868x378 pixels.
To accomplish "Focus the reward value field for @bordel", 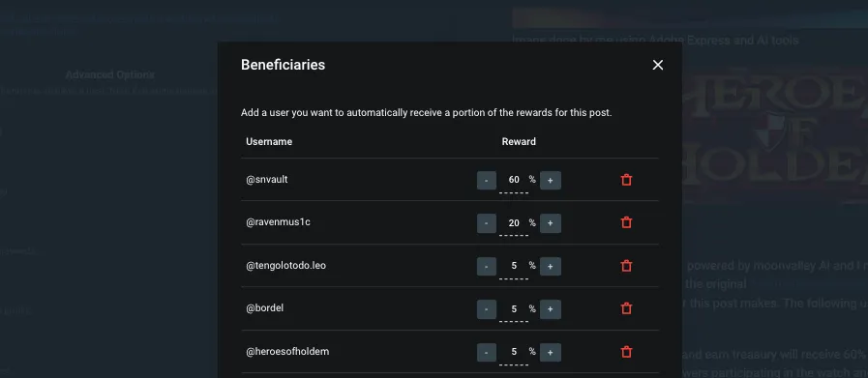I will (x=514, y=309).
